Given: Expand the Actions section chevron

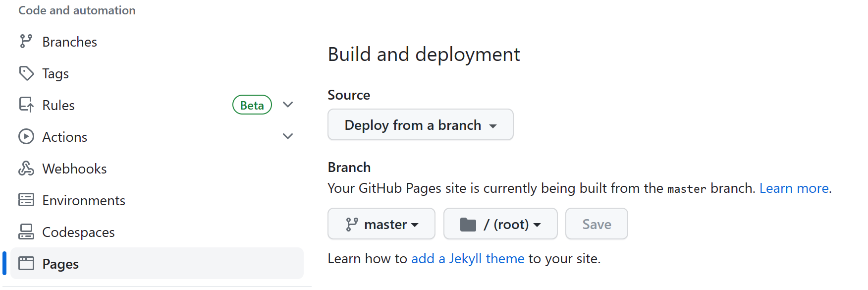Looking at the screenshot, I should point(288,136).
